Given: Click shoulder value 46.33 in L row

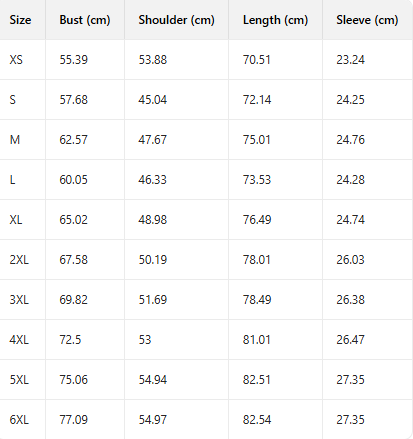Looking at the screenshot, I should (x=153, y=180).
